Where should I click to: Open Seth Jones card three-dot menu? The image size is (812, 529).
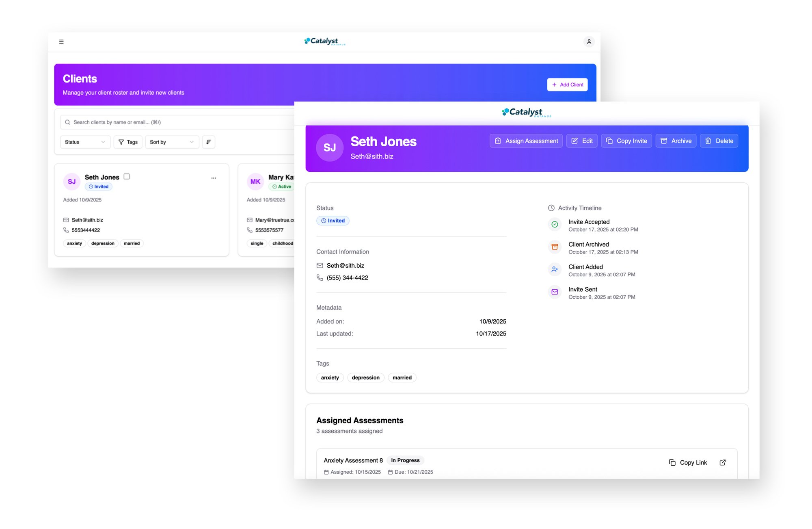(214, 178)
